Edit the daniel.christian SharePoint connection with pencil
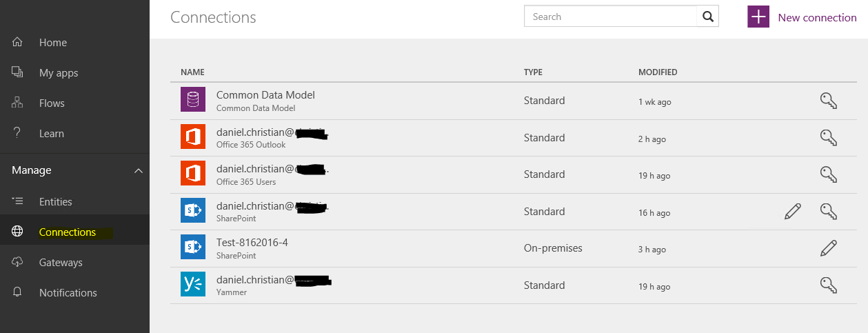The width and height of the screenshot is (868, 333). 793,212
